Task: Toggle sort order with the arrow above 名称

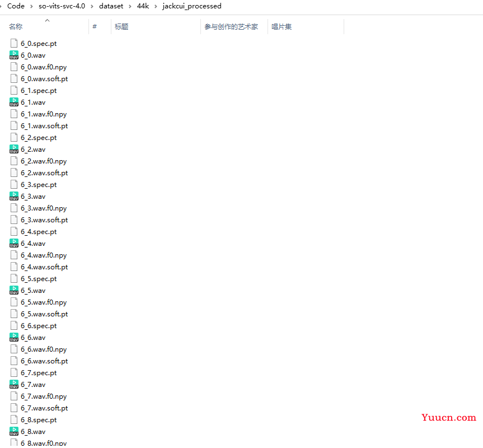Action: (x=48, y=21)
